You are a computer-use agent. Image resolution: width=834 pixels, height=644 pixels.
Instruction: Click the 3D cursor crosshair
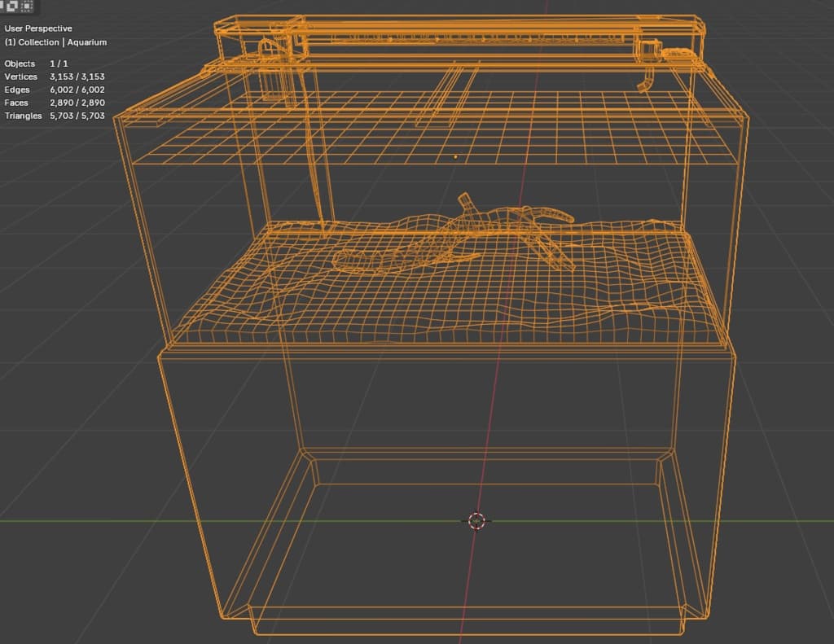tap(476, 520)
